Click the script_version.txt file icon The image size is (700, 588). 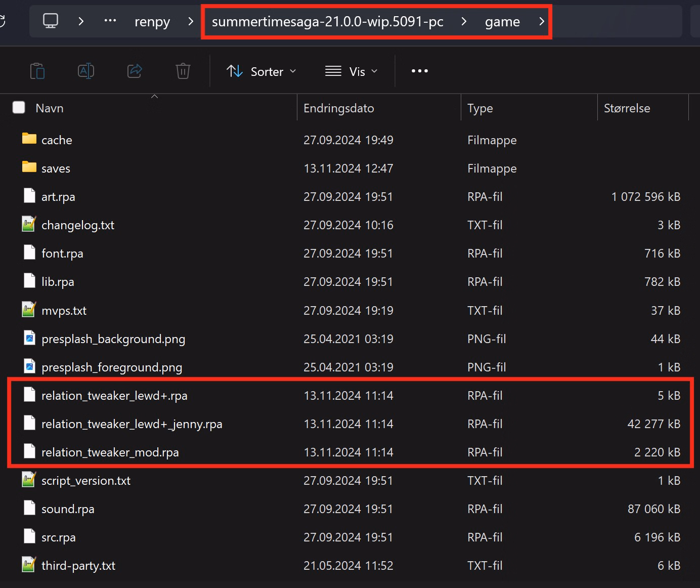[x=29, y=479]
